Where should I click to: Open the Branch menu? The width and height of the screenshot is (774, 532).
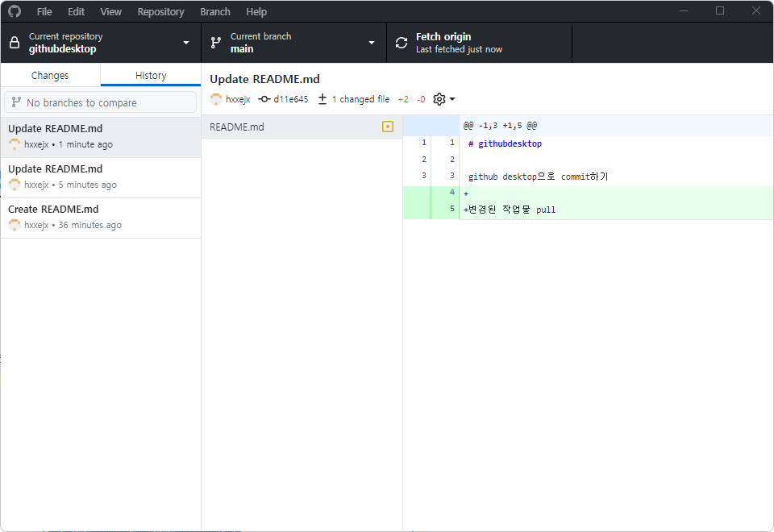214,11
